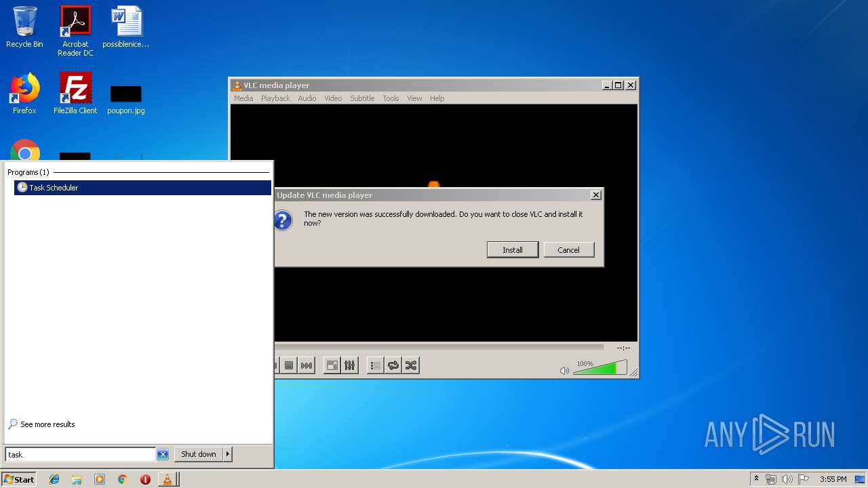Show VLC extended settings icon
868x488 pixels.
[x=350, y=365]
